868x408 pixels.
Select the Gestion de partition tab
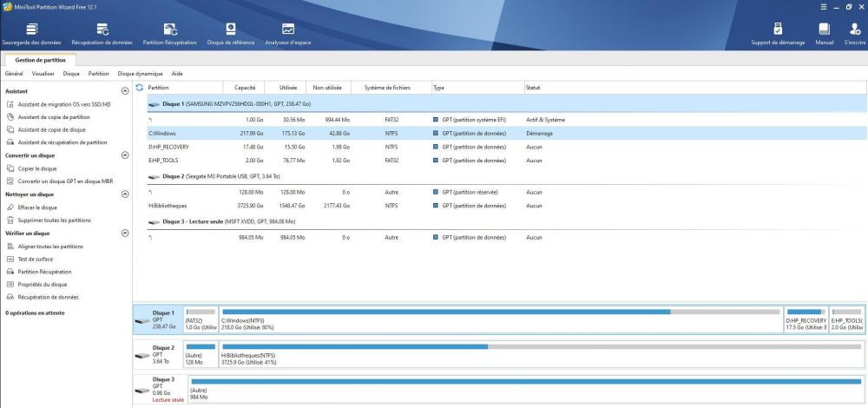coord(40,60)
